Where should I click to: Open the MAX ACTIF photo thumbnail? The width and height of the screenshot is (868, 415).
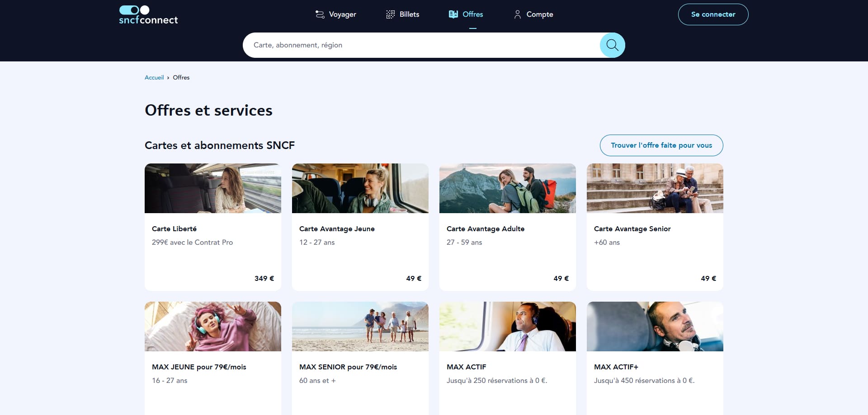click(x=508, y=326)
